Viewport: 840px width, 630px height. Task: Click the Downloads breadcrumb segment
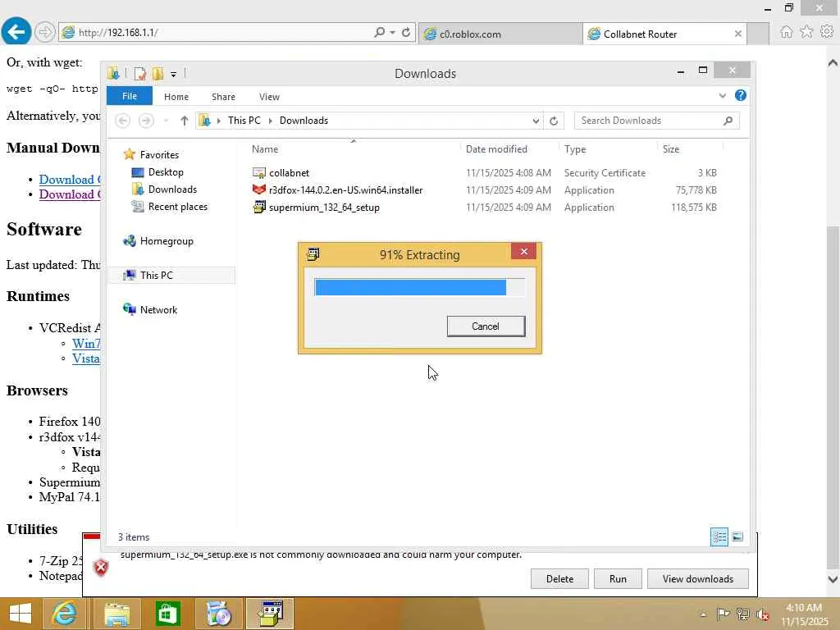point(304,121)
